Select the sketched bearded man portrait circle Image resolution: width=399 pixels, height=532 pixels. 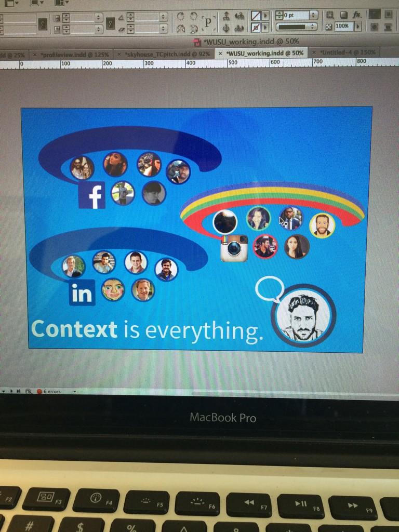303,315
